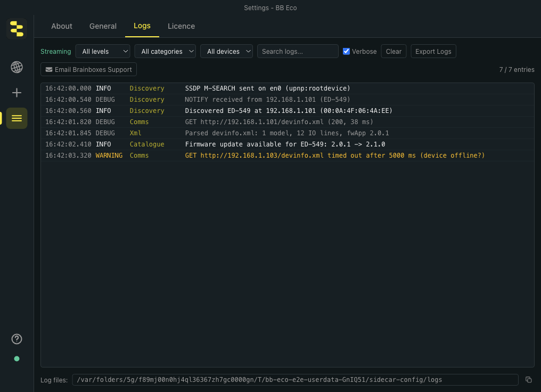Open the All devices filter dropdown
Screen dimensions: 541x392
pyautogui.click(x=226, y=51)
